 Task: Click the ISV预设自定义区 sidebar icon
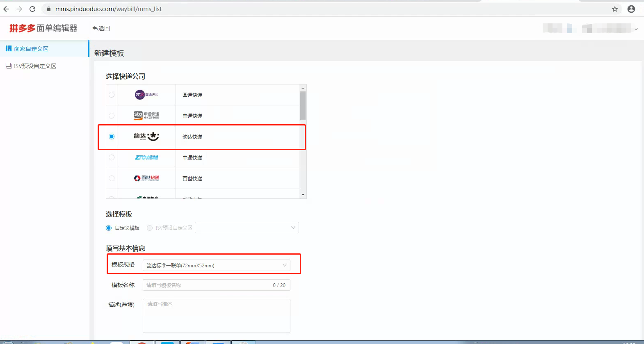[9, 66]
